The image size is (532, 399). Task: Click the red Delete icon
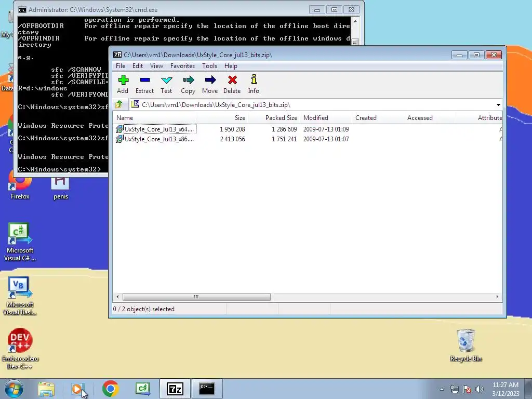click(x=232, y=84)
